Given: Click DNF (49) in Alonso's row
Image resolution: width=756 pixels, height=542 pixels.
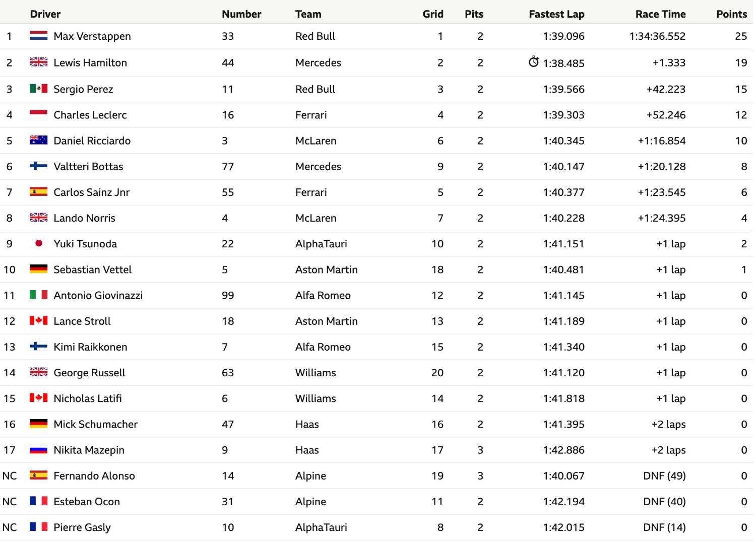Looking at the screenshot, I should (664, 476).
